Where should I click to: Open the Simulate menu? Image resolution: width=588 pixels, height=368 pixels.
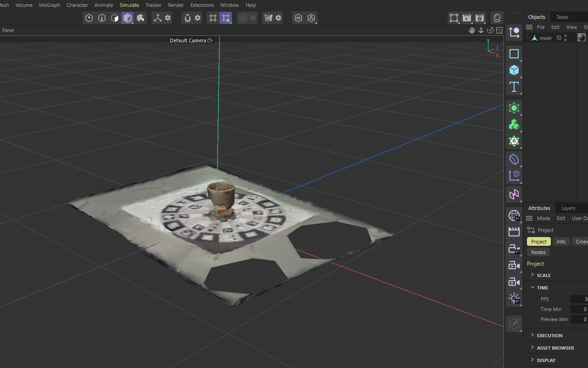tap(129, 5)
